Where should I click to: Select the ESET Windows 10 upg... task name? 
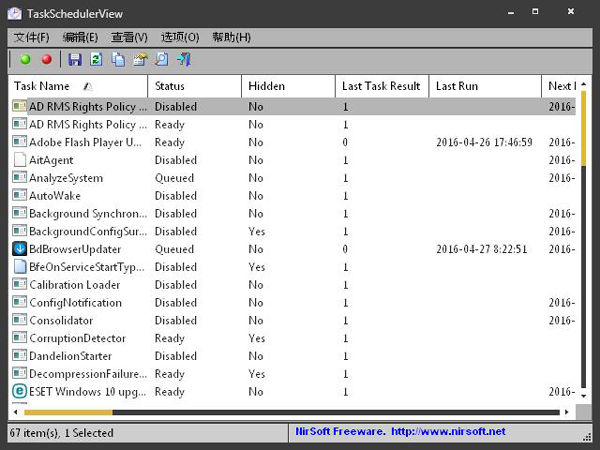88,392
